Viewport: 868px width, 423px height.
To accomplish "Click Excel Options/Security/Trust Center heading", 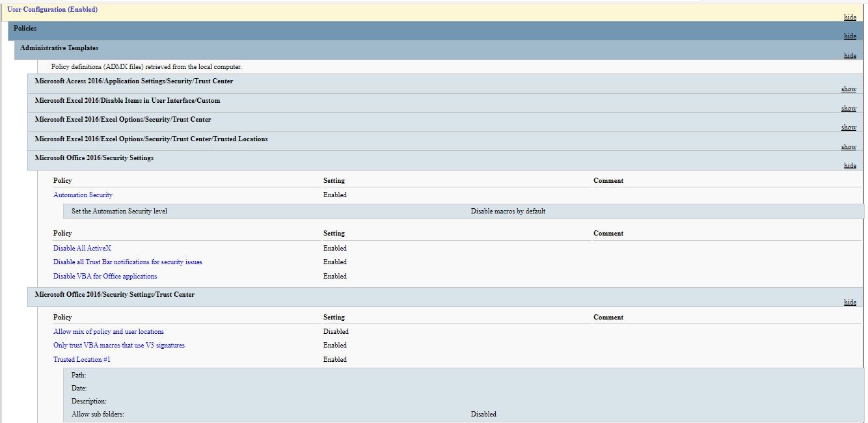I will click(x=123, y=120).
